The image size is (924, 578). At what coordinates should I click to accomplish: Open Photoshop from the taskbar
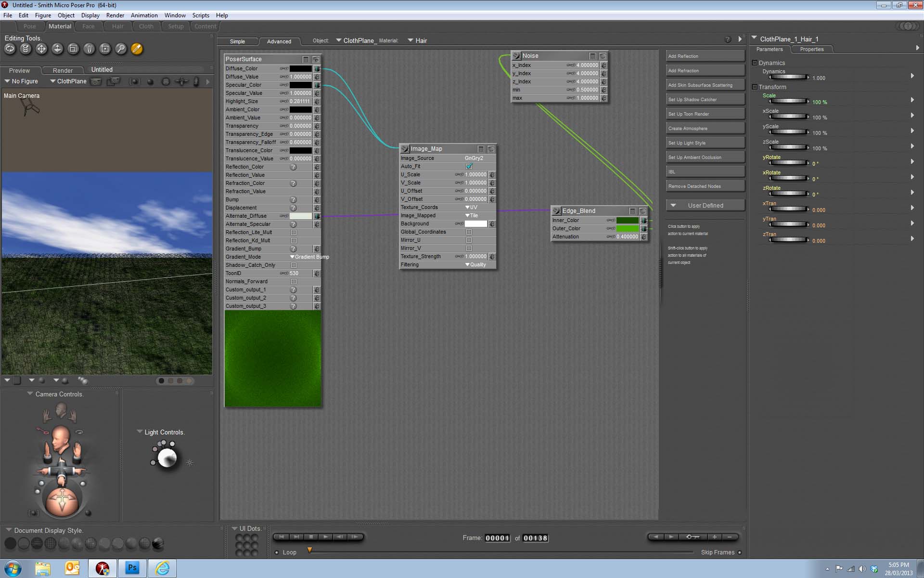point(132,568)
